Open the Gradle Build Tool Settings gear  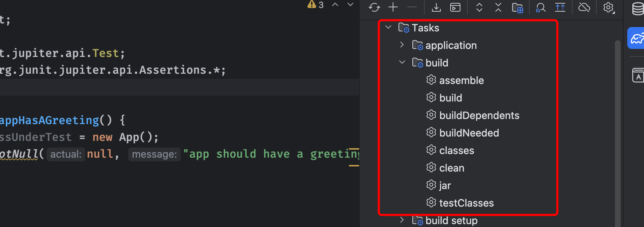(x=608, y=7)
